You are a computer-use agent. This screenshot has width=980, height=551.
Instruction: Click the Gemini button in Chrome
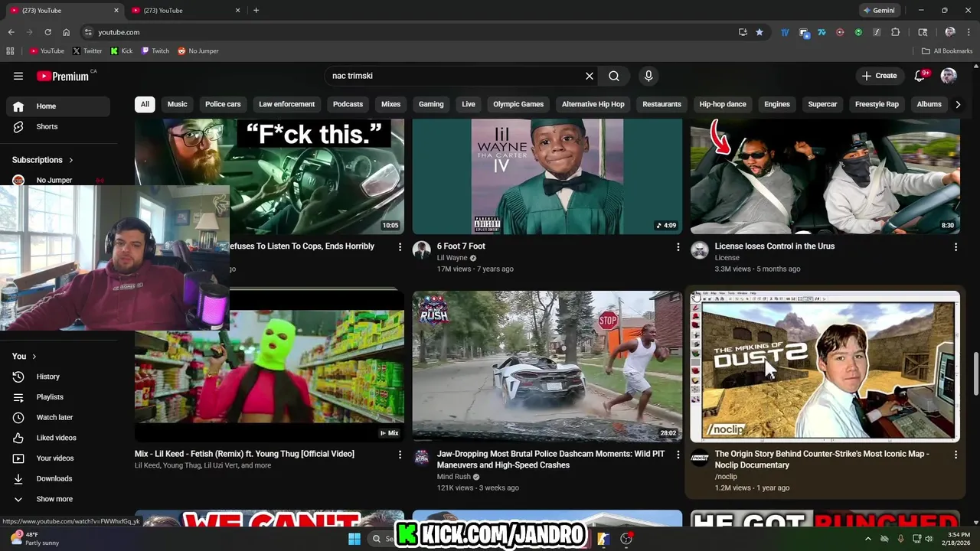pos(878,11)
